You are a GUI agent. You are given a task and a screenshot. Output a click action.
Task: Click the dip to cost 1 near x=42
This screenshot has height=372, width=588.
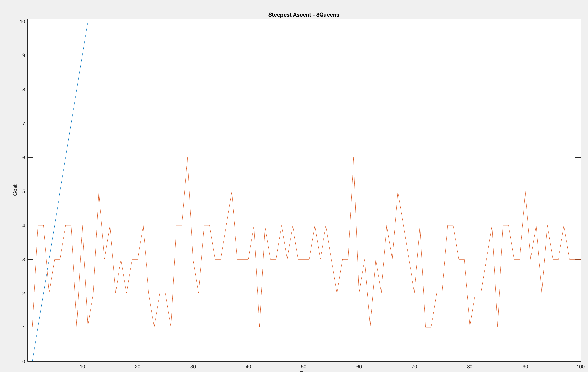[x=259, y=327]
